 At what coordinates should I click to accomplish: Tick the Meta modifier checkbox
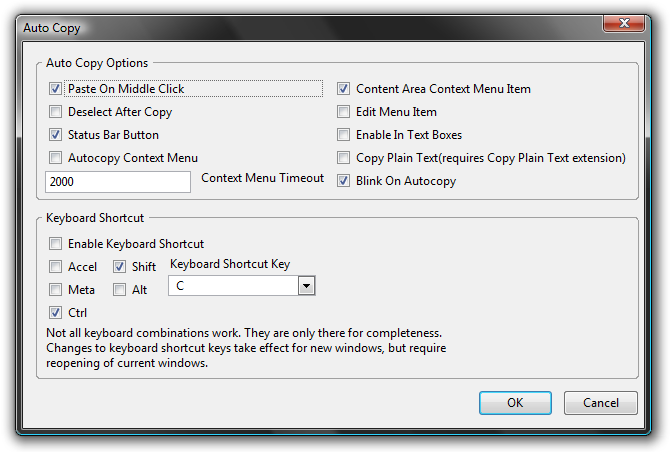[55, 290]
